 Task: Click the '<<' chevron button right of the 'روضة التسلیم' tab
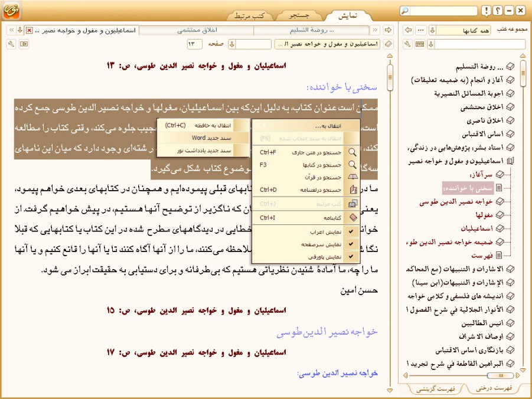[375, 30]
